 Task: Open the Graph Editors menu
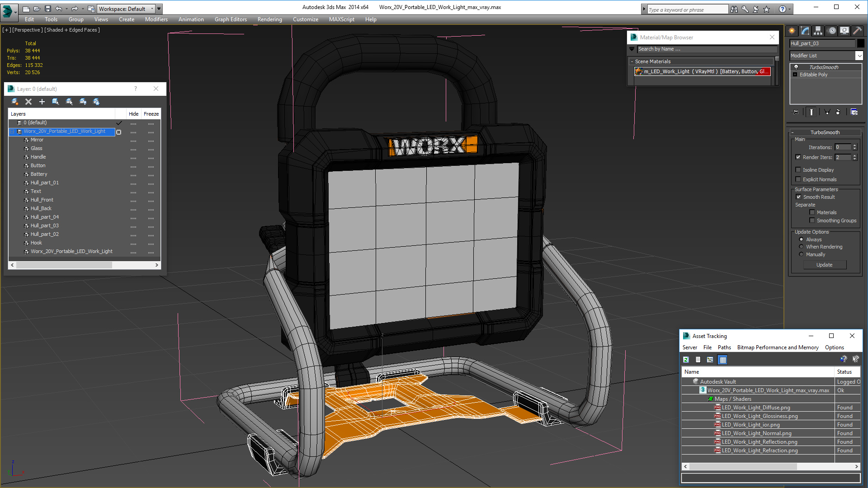pos(231,19)
